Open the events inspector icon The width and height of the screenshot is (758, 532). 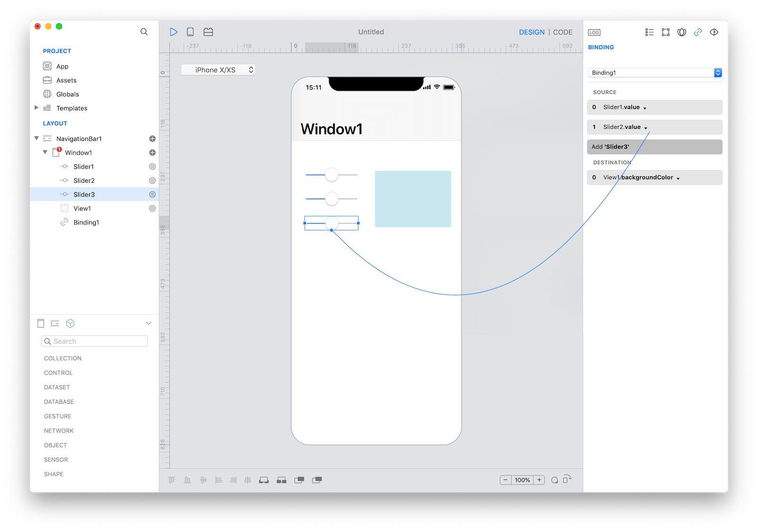pos(714,32)
